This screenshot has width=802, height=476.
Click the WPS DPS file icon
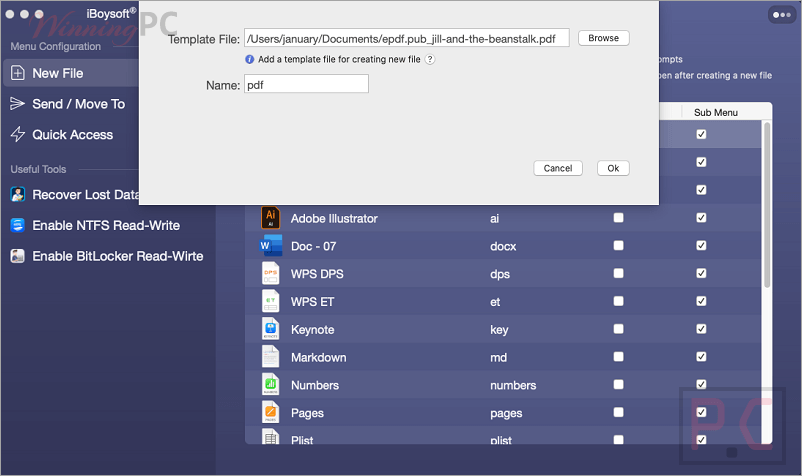point(271,273)
